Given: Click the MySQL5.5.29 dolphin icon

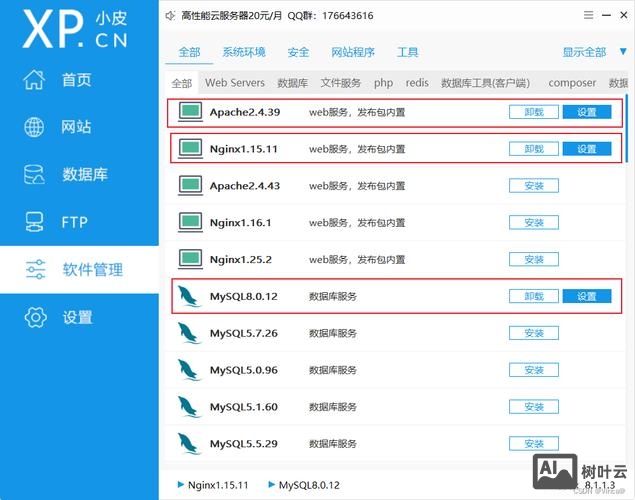Looking at the screenshot, I should tap(189, 444).
